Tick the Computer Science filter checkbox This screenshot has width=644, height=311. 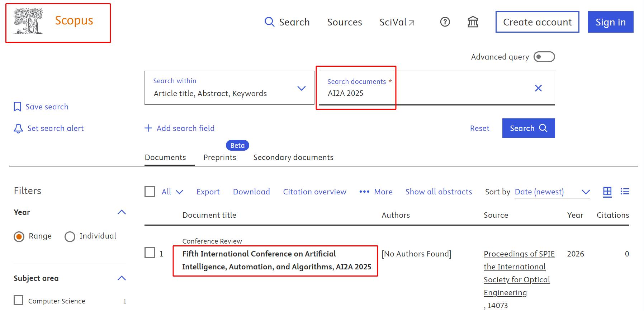pos(19,300)
